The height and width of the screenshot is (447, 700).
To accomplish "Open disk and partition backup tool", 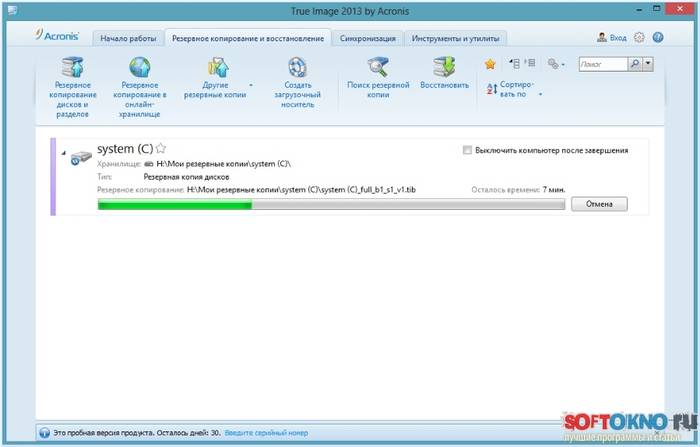I will click(x=72, y=87).
